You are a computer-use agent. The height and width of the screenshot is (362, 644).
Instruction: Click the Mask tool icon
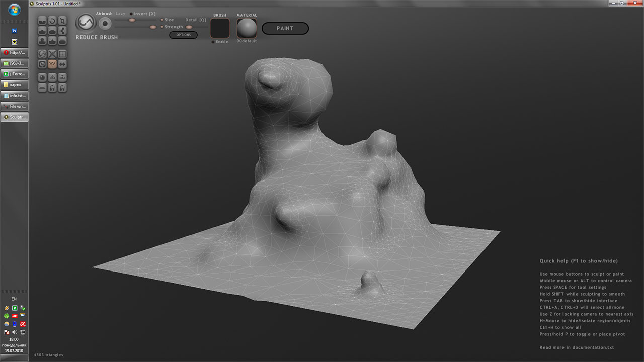coord(42,64)
